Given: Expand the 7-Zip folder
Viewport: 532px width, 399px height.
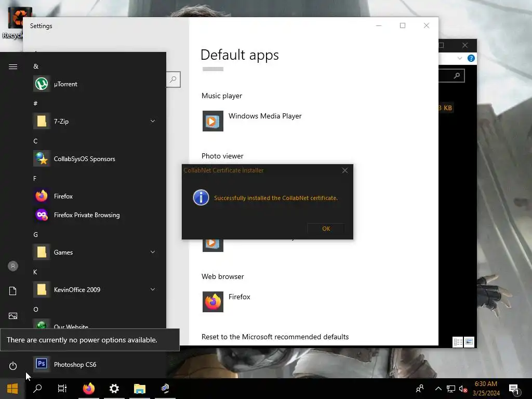Looking at the screenshot, I should click(153, 121).
